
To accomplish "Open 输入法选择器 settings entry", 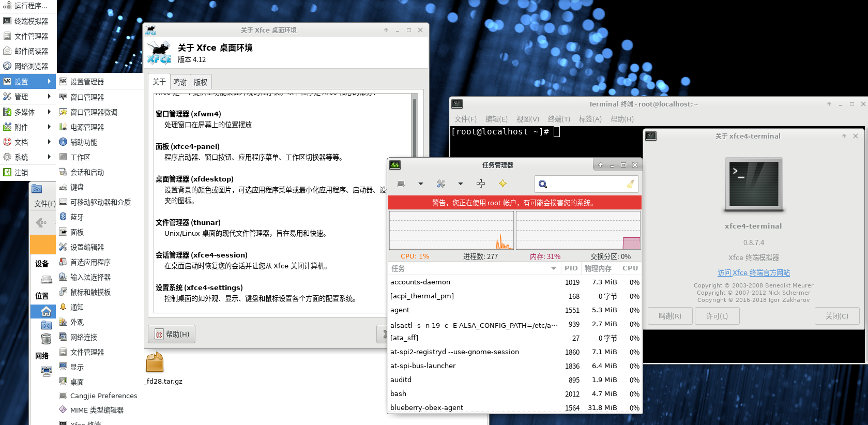I will point(99,277).
